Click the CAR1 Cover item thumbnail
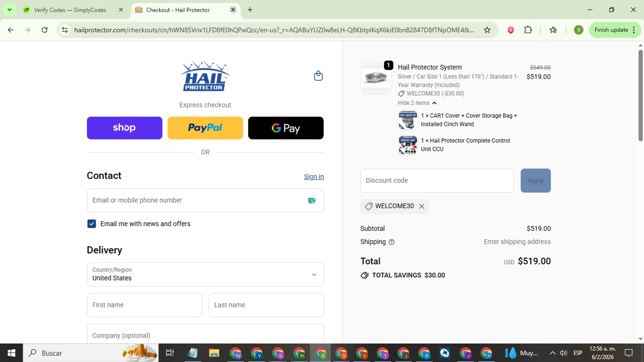 click(408, 120)
